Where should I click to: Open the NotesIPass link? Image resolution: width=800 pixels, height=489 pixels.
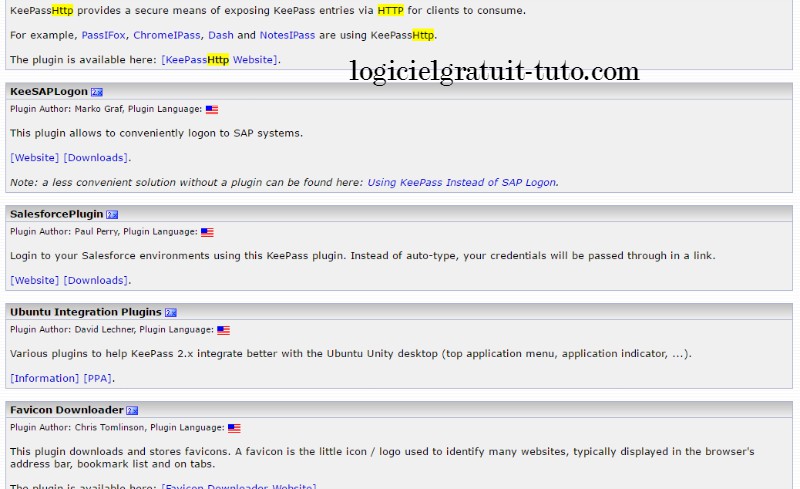(287, 35)
